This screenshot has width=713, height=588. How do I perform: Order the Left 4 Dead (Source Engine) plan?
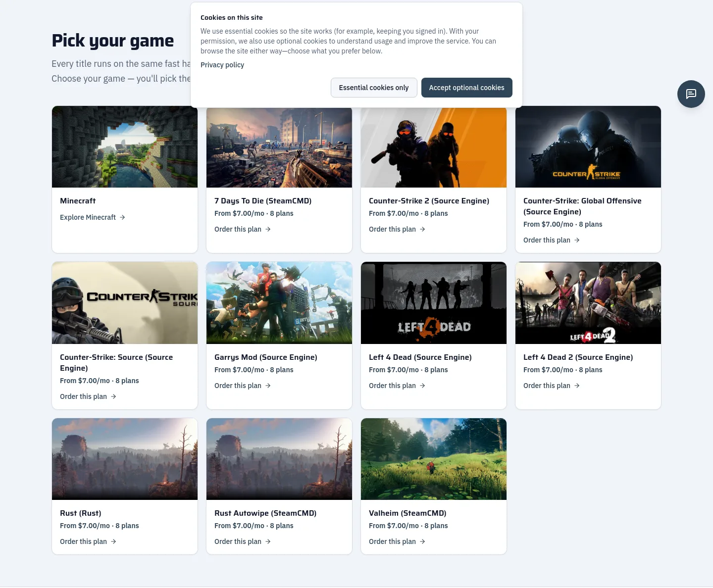(397, 386)
